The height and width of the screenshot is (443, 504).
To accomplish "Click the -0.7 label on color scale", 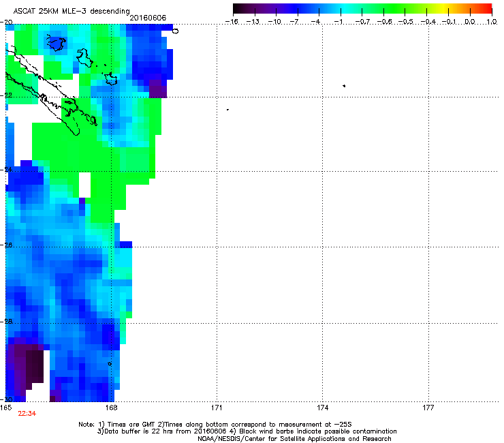I will pos(362,22).
